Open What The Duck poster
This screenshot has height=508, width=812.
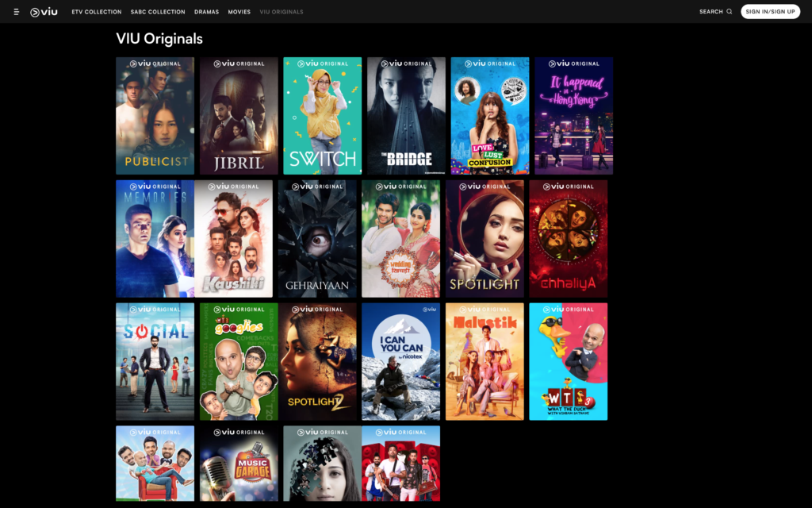pos(568,362)
